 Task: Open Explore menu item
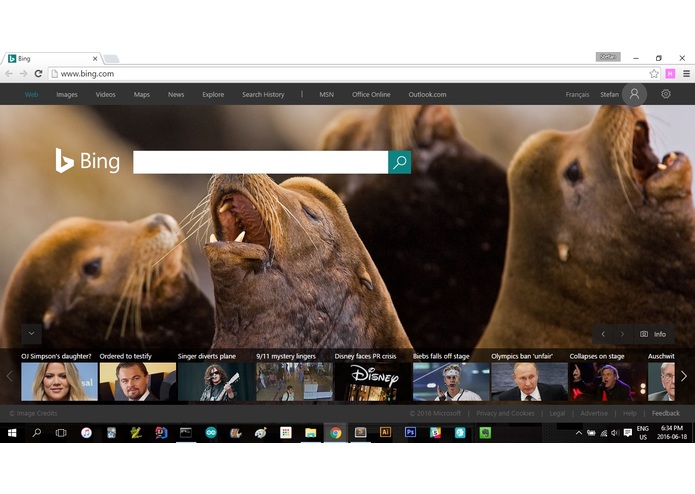tap(213, 94)
